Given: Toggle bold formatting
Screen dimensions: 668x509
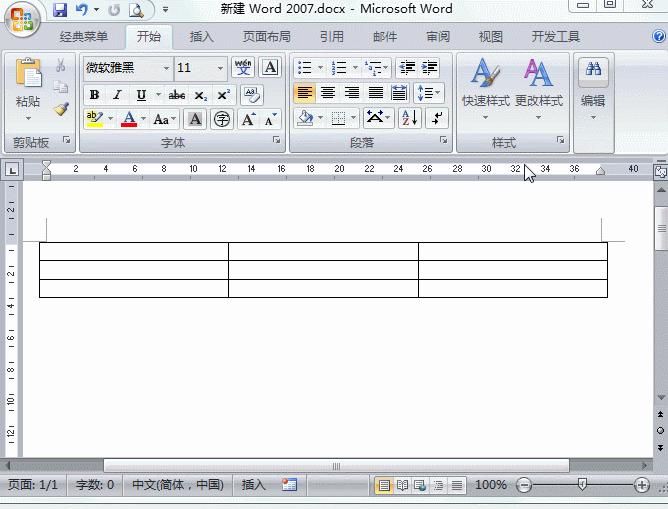Looking at the screenshot, I should (x=95, y=95).
